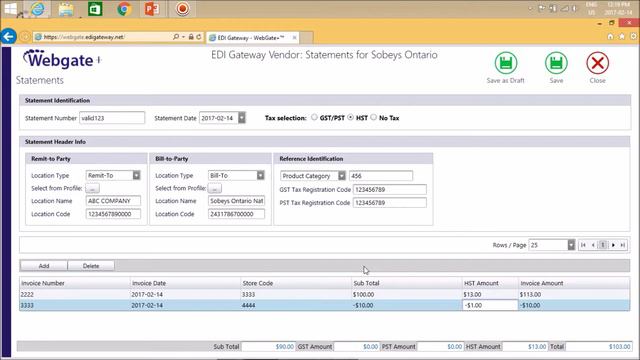Open Statement Date picker dropdown
Viewport: 640px width, 360px height.
[242, 118]
